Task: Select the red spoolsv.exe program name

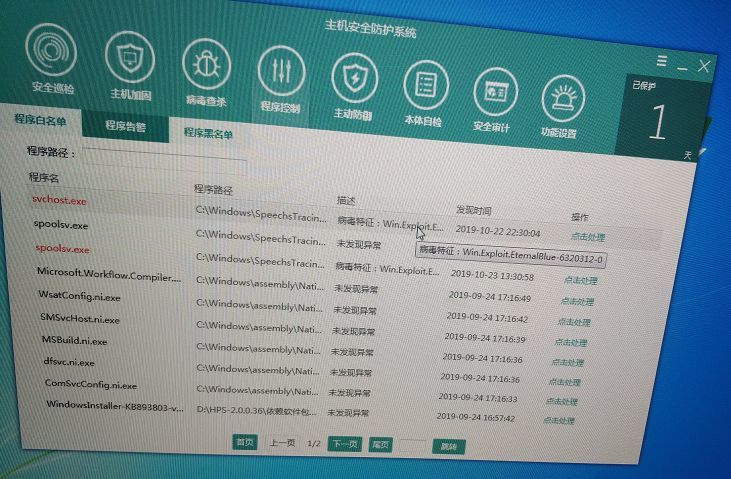Action: click(x=62, y=249)
